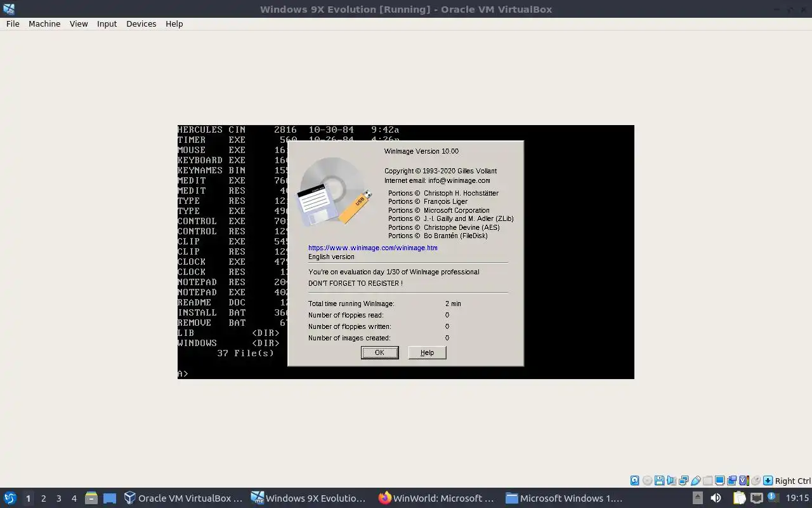Click the VirtualBox window icon in title bar
The width and height of the screenshot is (812, 508).
point(8,9)
